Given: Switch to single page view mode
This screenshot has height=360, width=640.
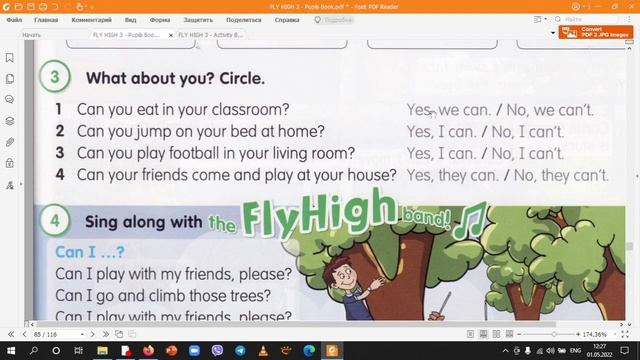Looking at the screenshot, I should tap(470, 334).
